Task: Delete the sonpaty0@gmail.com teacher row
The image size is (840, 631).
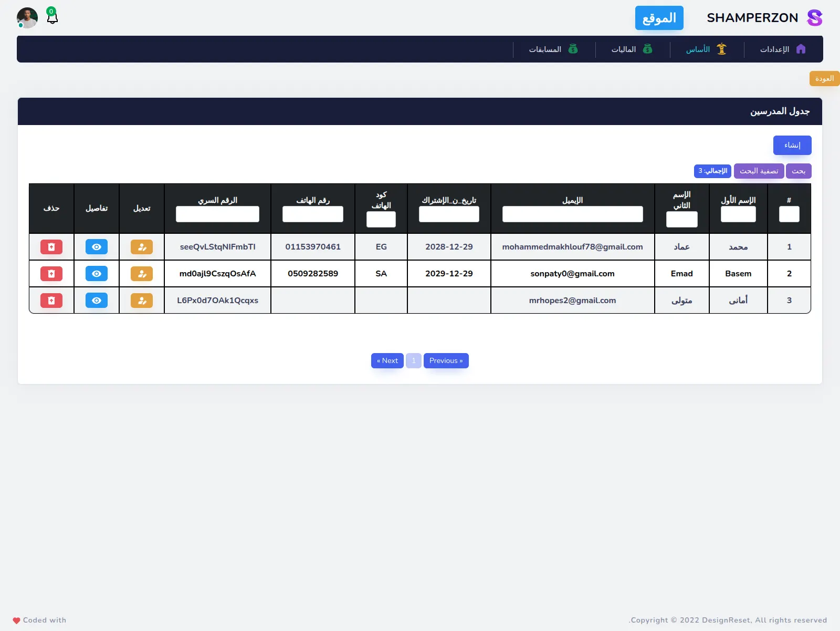Action: pyautogui.click(x=51, y=274)
